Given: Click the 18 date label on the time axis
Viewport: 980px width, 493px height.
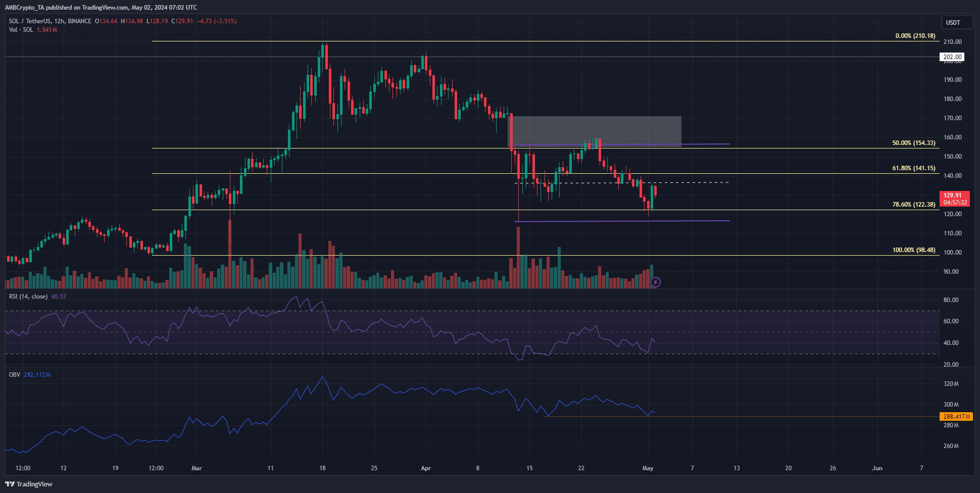Looking at the screenshot, I should (322, 468).
